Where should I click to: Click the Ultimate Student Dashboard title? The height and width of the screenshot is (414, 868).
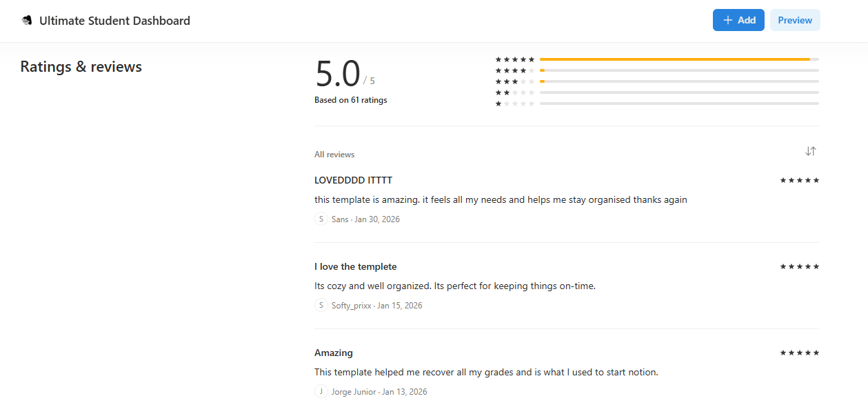click(114, 21)
